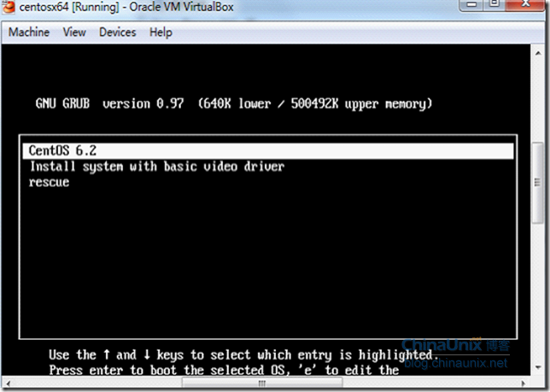Open the View menu
The height and width of the screenshot is (392, 550).
tap(74, 32)
